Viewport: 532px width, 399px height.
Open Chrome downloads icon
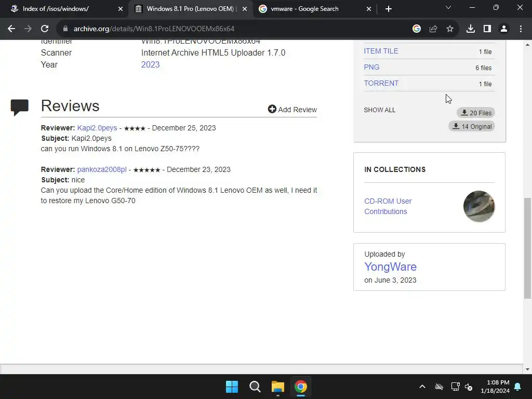pos(471,29)
